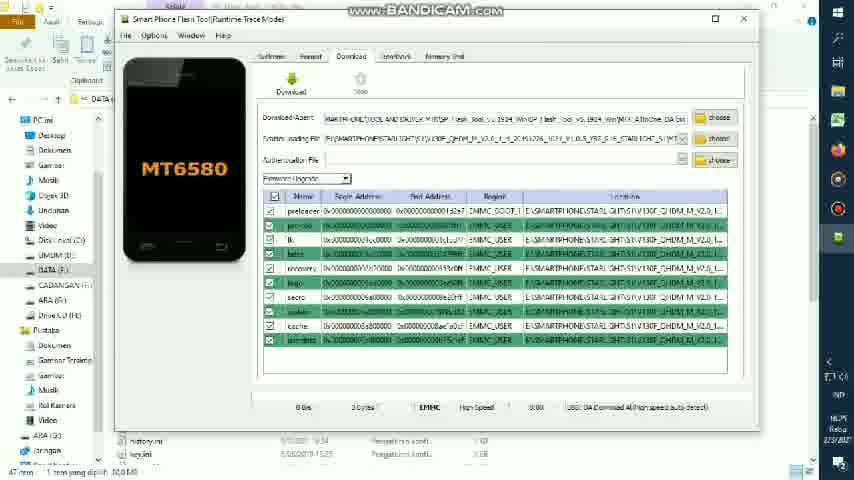Image resolution: width=854 pixels, height=480 pixels.
Task: Open the Flash Tool taskbar icon
Action: coord(838,238)
